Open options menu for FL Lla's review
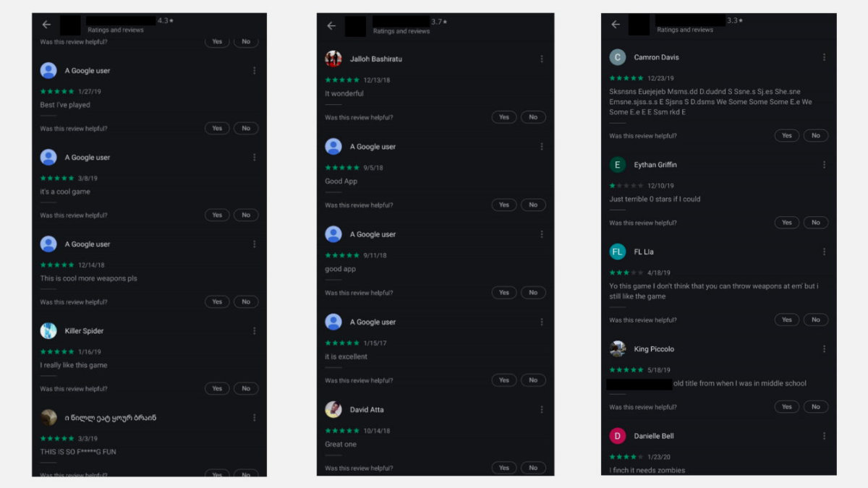 pyautogui.click(x=823, y=252)
